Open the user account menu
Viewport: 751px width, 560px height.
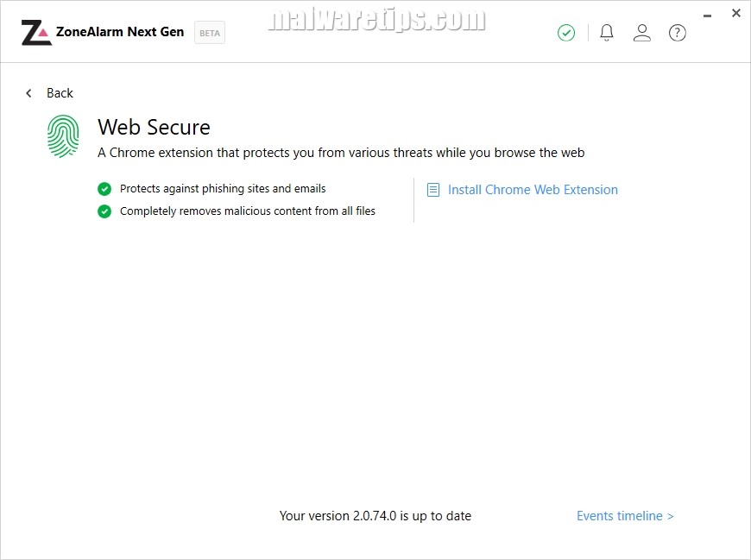point(641,33)
